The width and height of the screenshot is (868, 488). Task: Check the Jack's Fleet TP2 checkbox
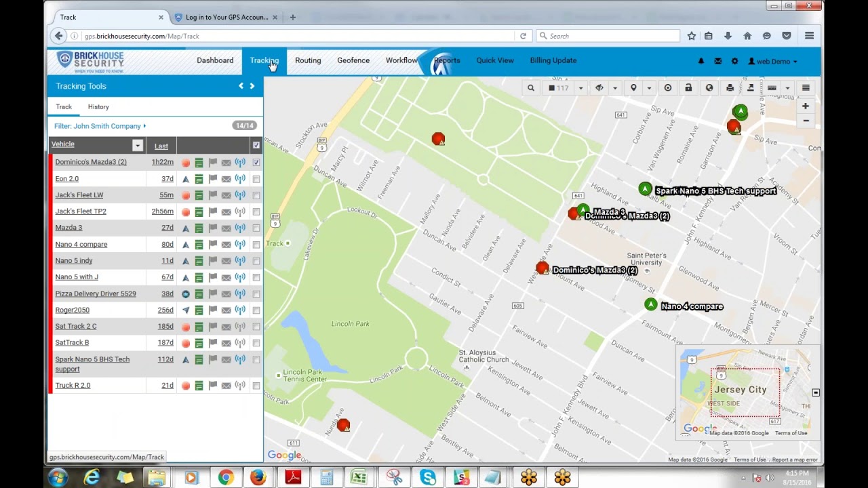click(256, 212)
